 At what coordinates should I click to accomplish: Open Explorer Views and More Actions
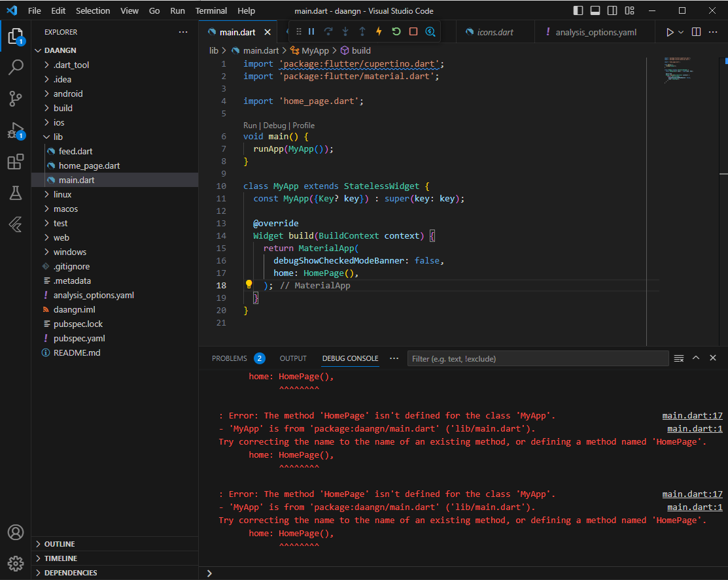pos(183,32)
